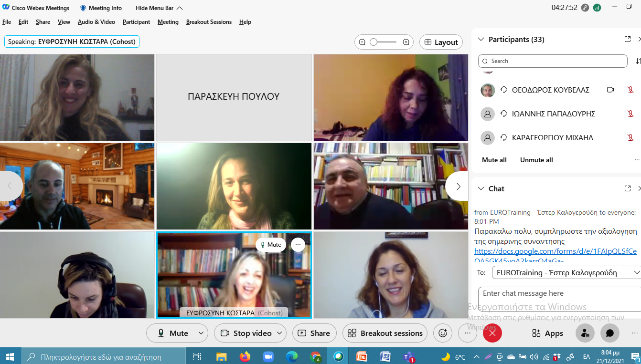This screenshot has height=364, width=641.
Task: Toggle the Participants panel icon
Action: click(x=585, y=333)
